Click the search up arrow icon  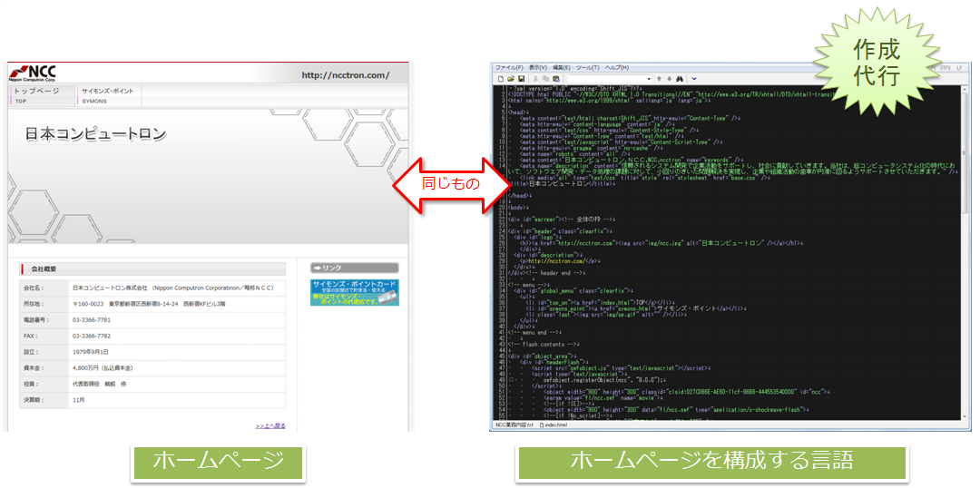pos(660,79)
